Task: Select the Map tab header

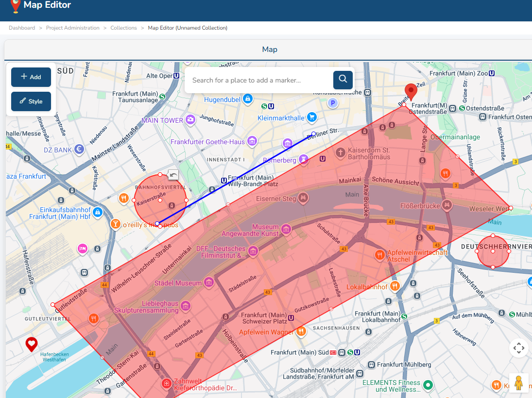Action: point(270,50)
